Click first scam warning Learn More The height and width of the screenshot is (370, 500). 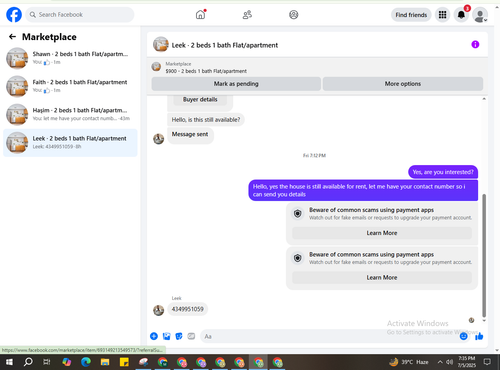[x=382, y=233]
